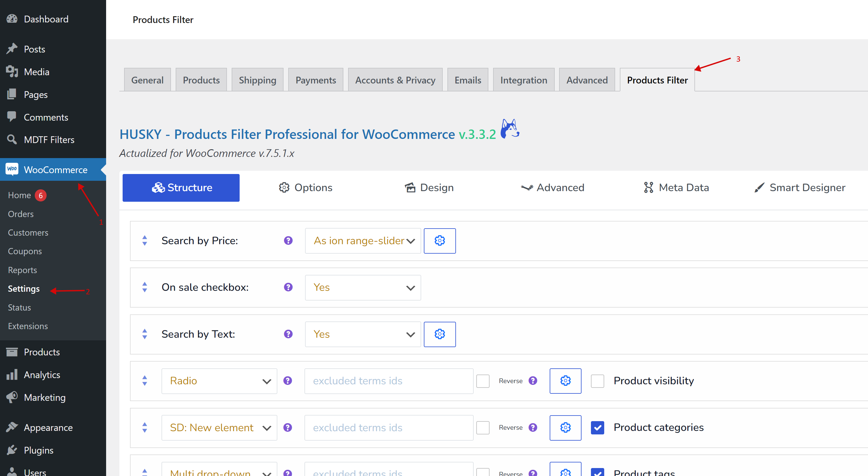
Task: Switch to the Payments settings tab
Action: click(x=316, y=80)
